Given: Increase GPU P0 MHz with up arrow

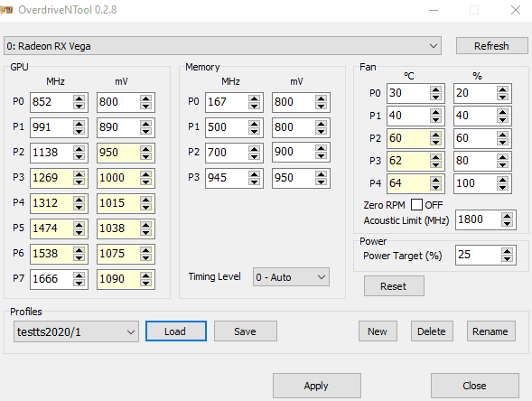Looking at the screenshot, I should coord(79,98).
